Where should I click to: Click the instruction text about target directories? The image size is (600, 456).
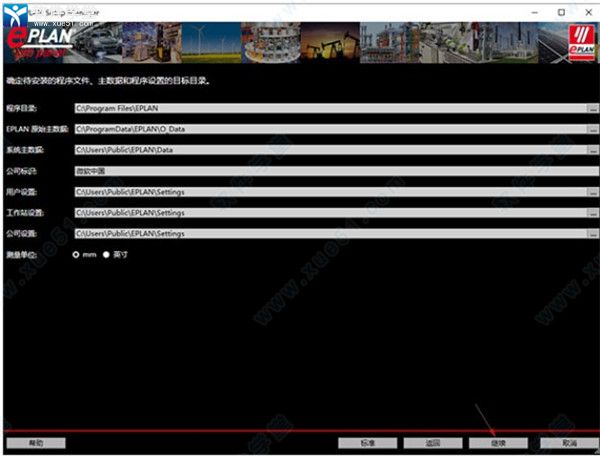click(x=108, y=81)
